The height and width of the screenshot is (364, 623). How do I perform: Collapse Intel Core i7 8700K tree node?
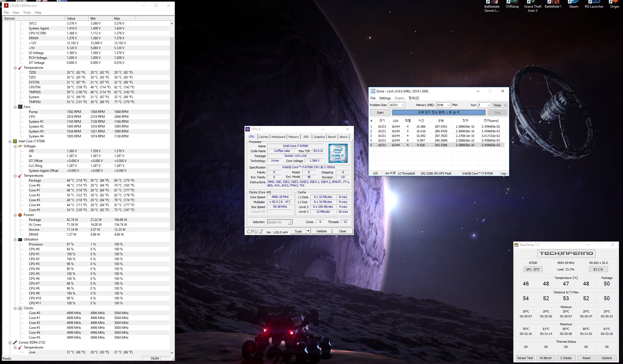click(x=10, y=141)
